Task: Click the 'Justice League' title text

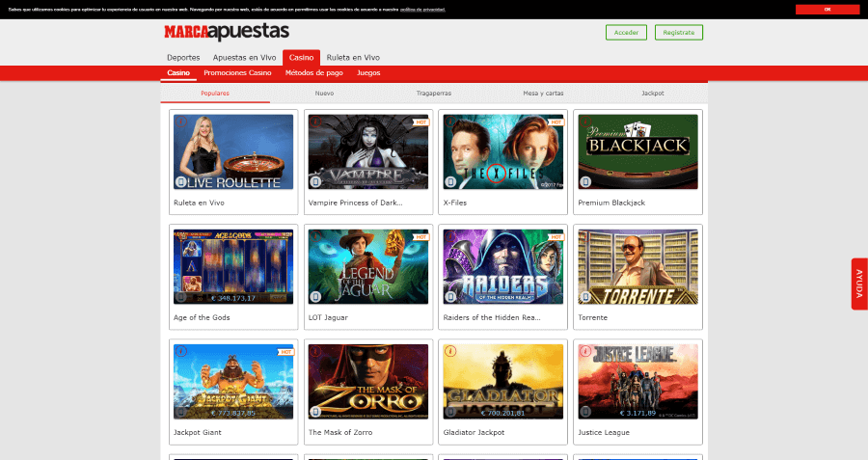Action: [x=604, y=432]
